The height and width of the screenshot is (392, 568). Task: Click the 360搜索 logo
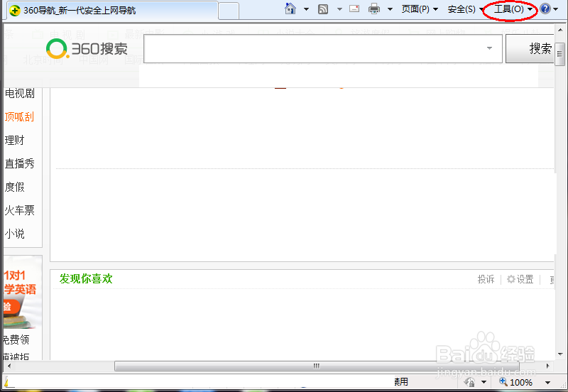pyautogui.click(x=87, y=49)
